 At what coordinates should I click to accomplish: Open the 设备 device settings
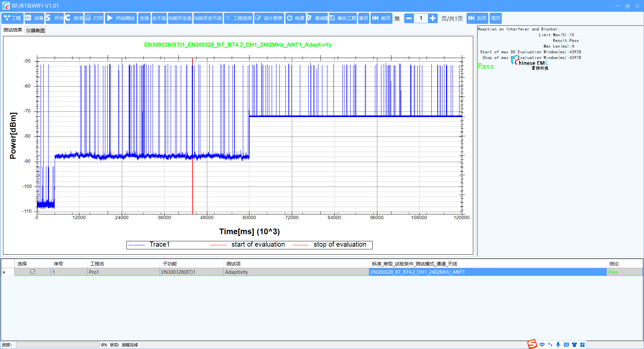click(x=35, y=18)
